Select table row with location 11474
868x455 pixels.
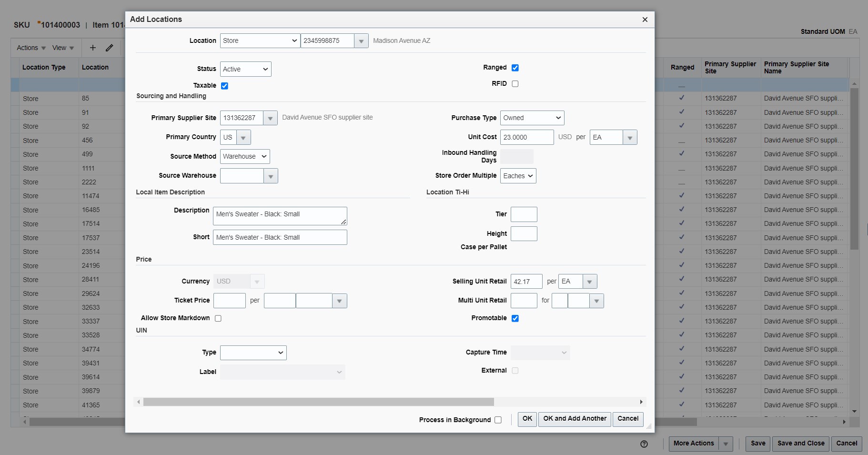(68, 196)
